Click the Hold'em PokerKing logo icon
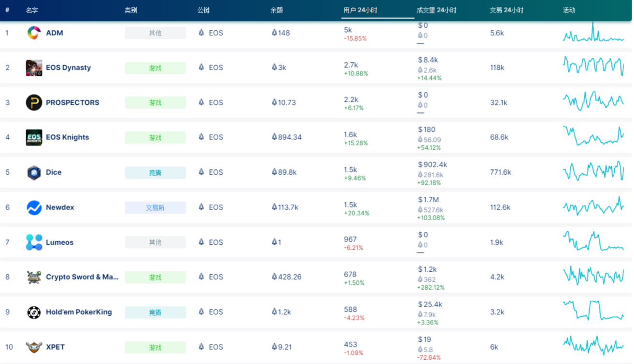Viewport: 634px width, 364px height. coord(34,312)
